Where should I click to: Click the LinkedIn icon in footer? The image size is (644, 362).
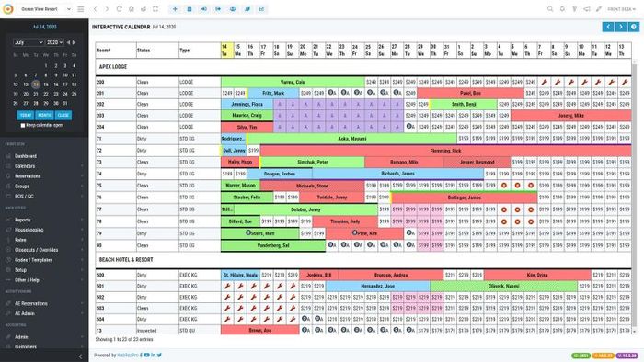coord(154,355)
